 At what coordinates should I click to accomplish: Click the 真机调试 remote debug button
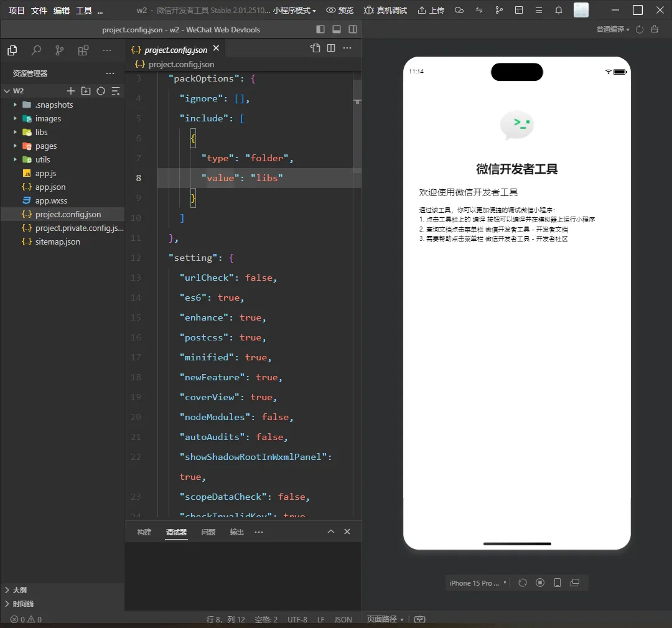(385, 11)
